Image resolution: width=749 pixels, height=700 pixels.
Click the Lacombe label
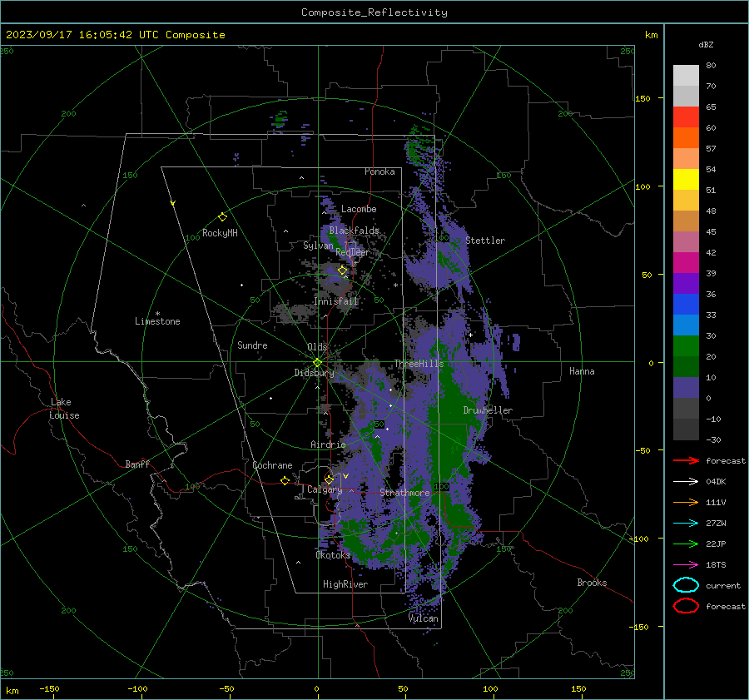359,209
